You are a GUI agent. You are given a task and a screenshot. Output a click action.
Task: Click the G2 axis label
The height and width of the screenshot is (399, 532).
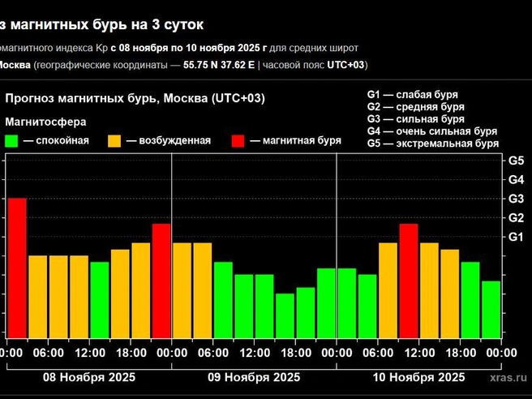[x=516, y=218]
